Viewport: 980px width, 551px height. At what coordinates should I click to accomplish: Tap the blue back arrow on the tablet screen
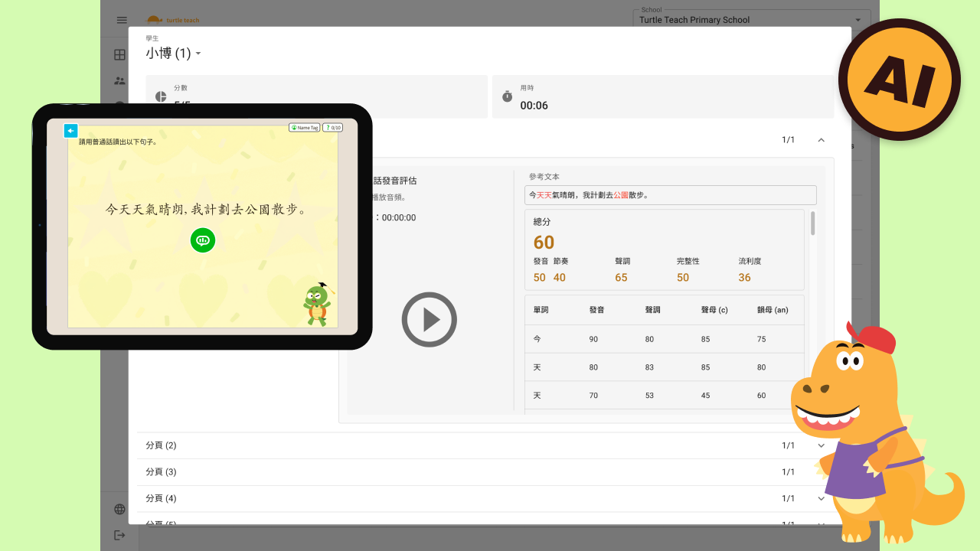click(x=70, y=130)
